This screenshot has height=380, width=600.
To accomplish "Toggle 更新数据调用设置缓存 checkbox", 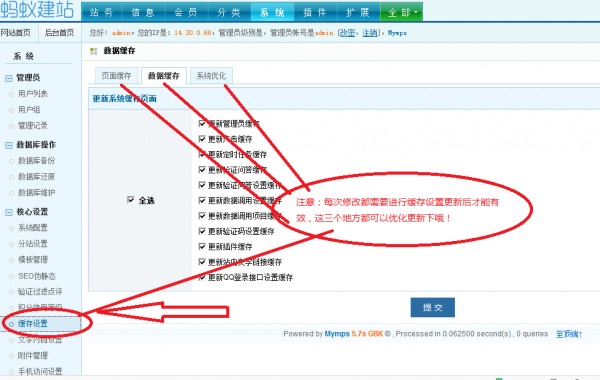I will coord(202,200).
